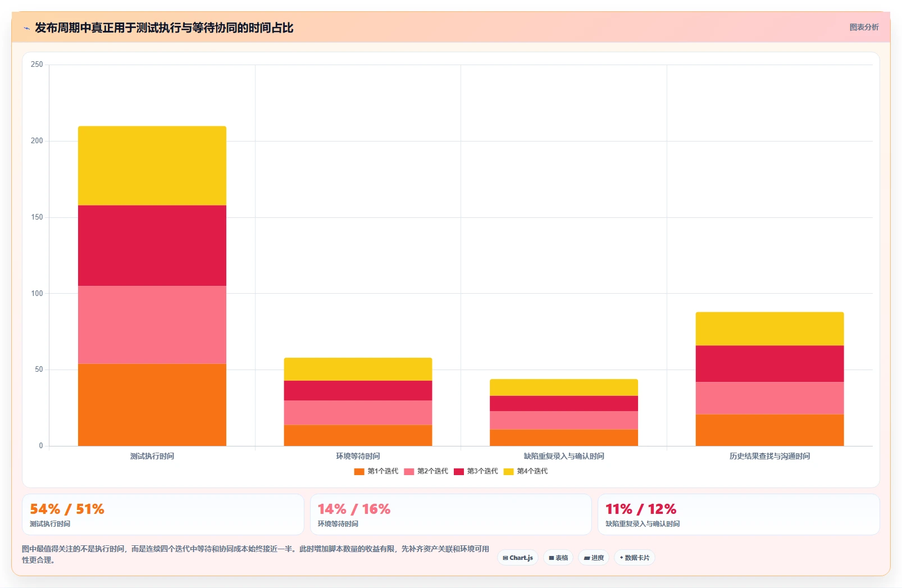Click the orange segment of 环境等待时间 bar
Image resolution: width=902 pixels, height=588 pixels.
[x=358, y=435]
